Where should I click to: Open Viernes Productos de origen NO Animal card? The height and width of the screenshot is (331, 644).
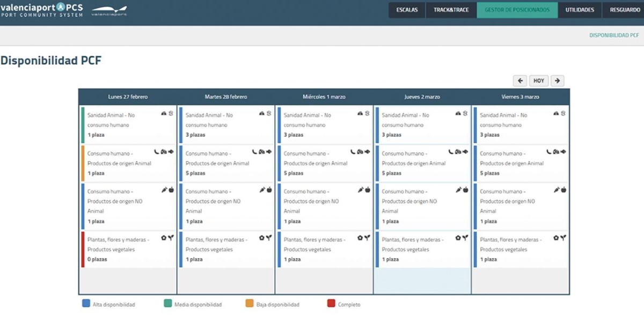(x=522, y=206)
